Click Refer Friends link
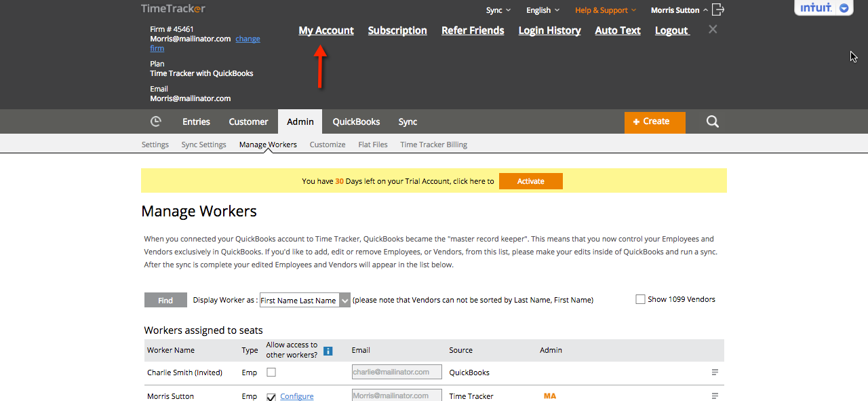The image size is (868, 401). [x=473, y=31]
